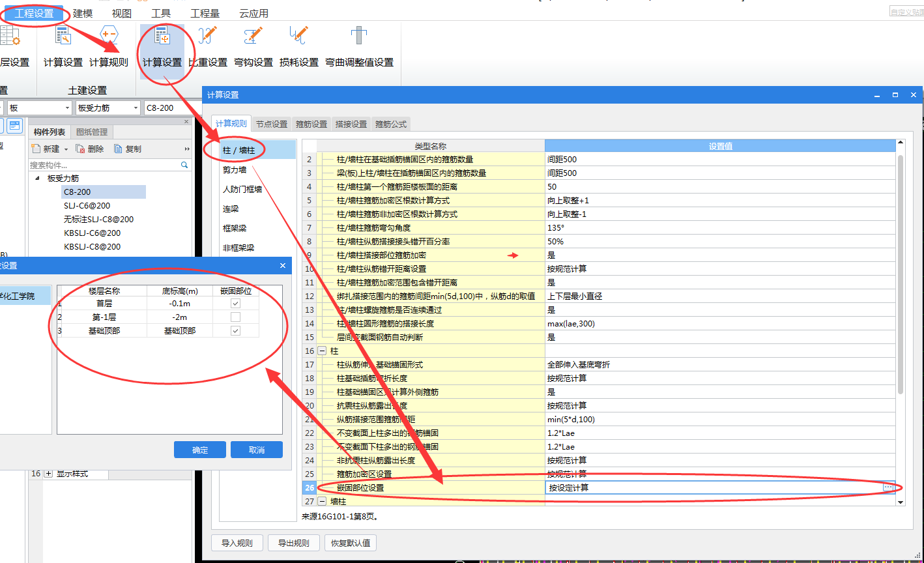The image size is (924, 563).
Task: Click the 全部伸入基底弯折 value cell
Action: coord(720,364)
